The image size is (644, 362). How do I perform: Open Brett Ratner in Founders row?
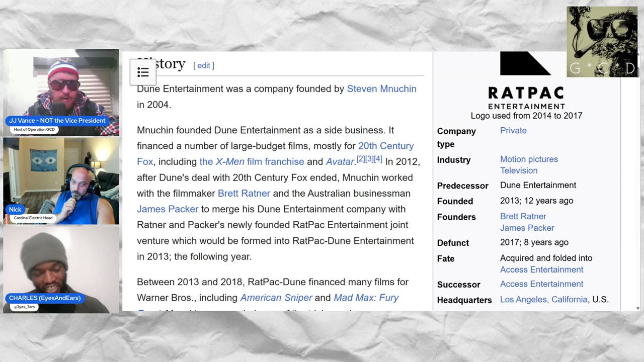pyautogui.click(x=523, y=216)
